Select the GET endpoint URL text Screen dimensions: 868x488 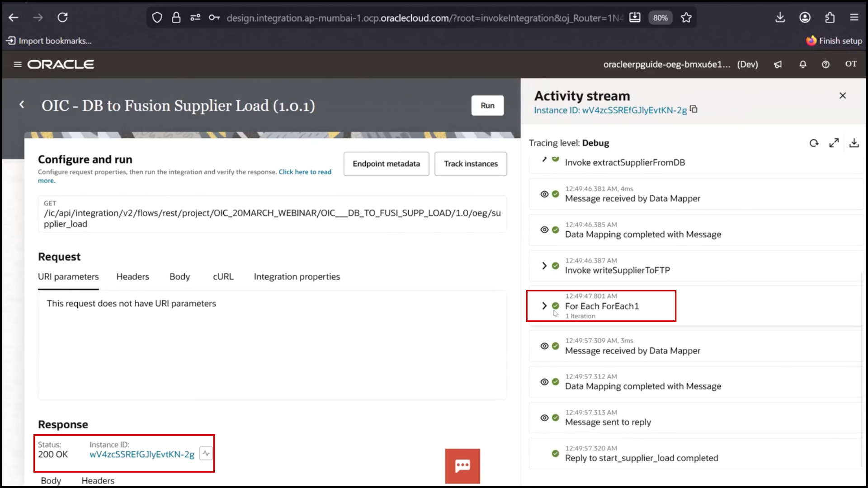click(x=272, y=218)
